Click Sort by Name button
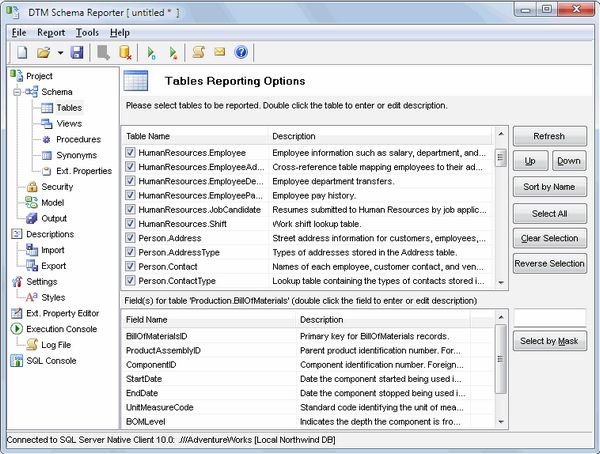The width and height of the screenshot is (600, 454). point(549,187)
